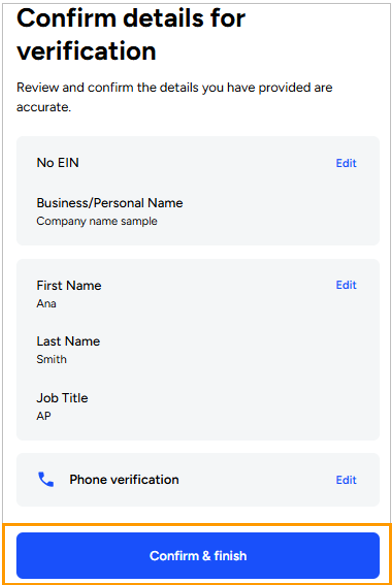
Task: Click the blue phone handset icon
Action: [x=46, y=479]
